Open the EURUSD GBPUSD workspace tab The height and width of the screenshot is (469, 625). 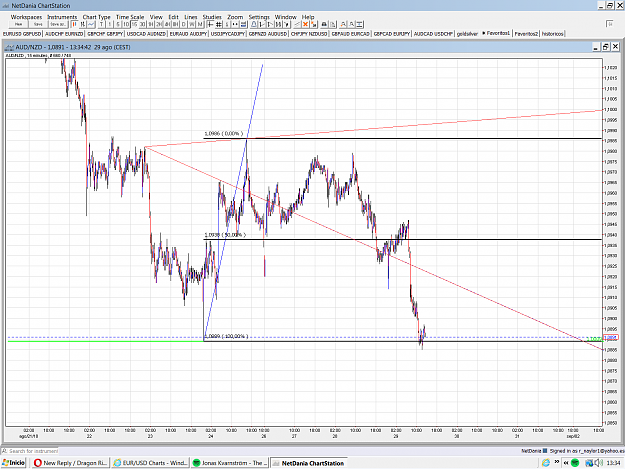(22, 34)
